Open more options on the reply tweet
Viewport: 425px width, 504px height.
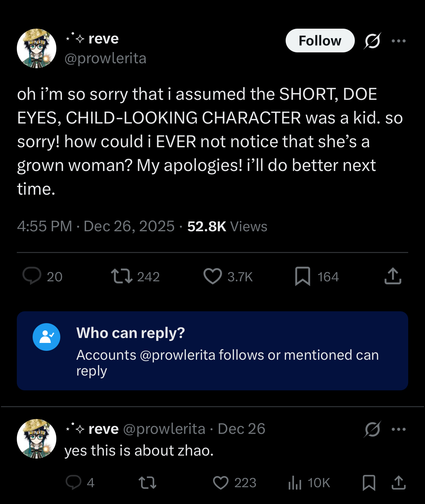pyautogui.click(x=399, y=429)
